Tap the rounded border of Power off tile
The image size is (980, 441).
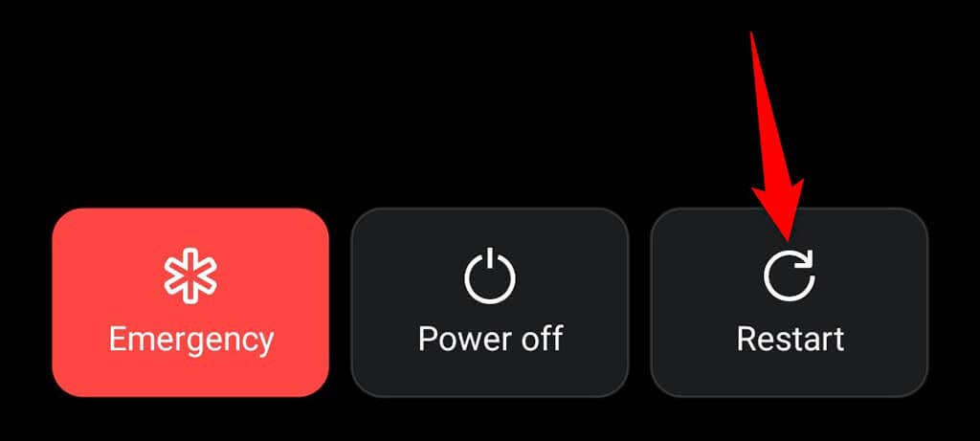490,209
